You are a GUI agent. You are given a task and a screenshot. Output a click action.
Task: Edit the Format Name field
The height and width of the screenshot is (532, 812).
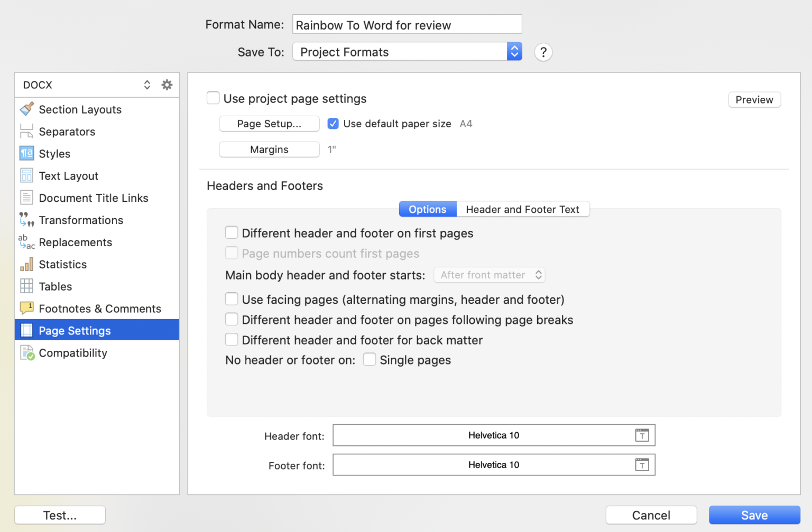407,24
